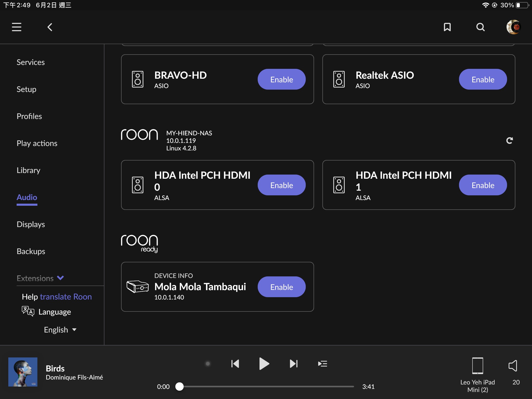The height and width of the screenshot is (399, 532).
Task: Play the current track Birds
Action: 264,364
